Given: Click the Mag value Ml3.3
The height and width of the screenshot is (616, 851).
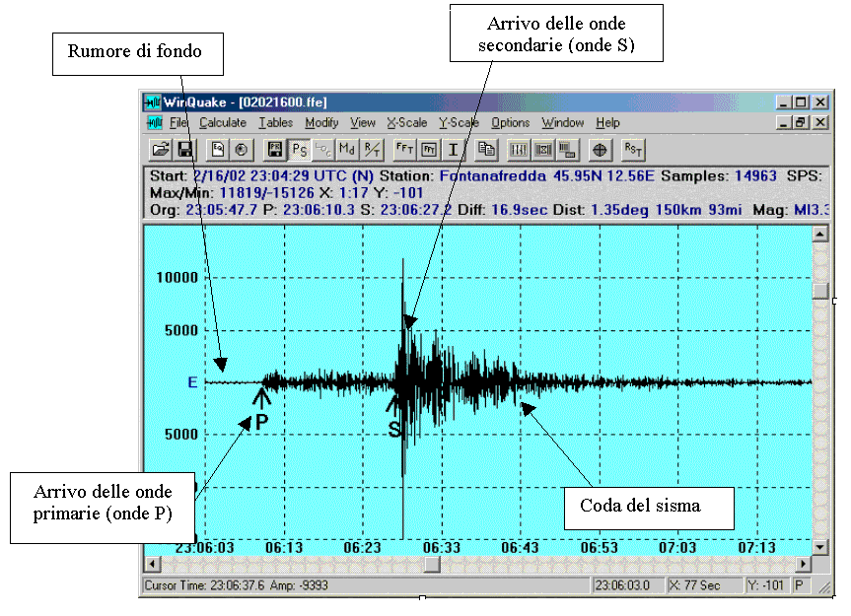Looking at the screenshot, I should point(812,209).
